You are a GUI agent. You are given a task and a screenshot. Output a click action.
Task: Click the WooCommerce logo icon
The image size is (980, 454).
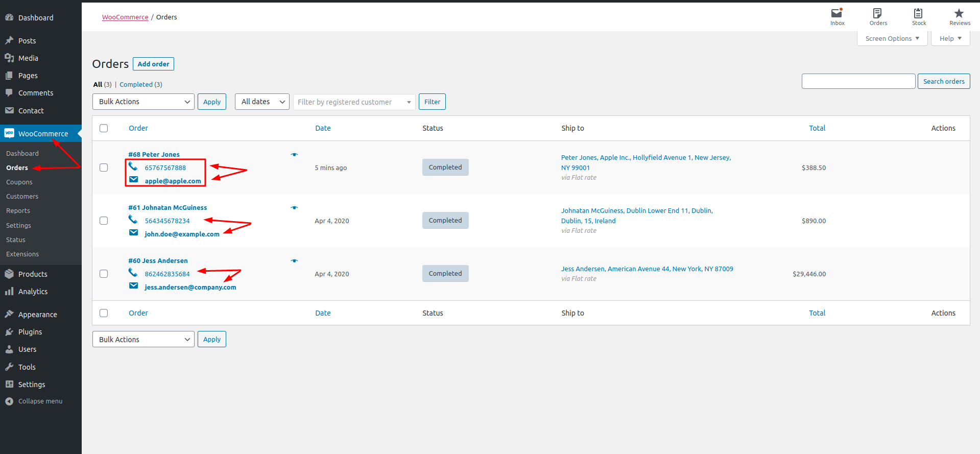pyautogui.click(x=9, y=133)
